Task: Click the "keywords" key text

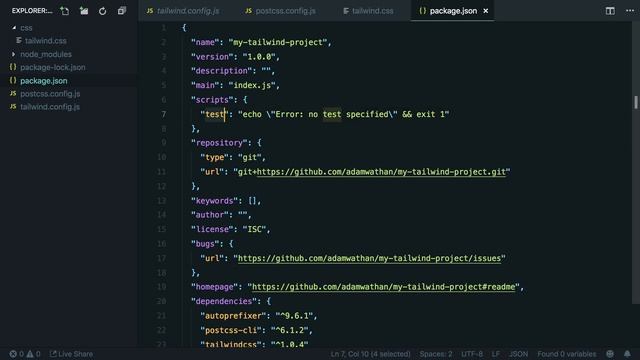Action: [x=215, y=201]
